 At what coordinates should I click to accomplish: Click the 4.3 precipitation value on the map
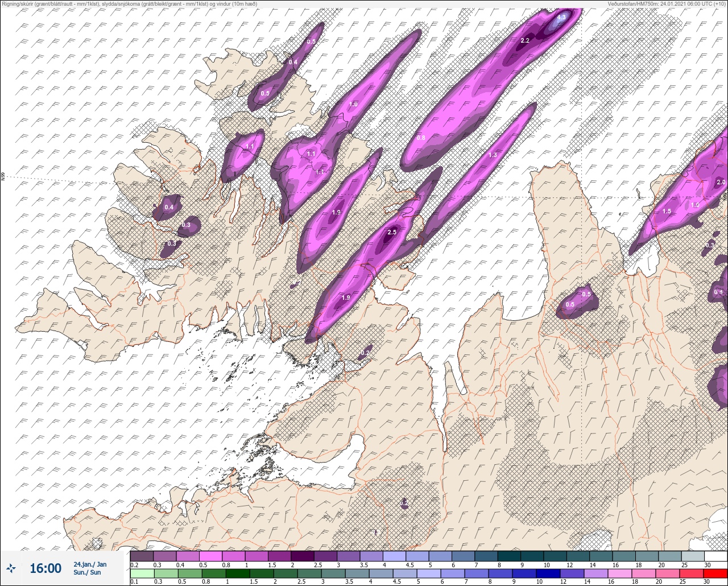click(561, 18)
